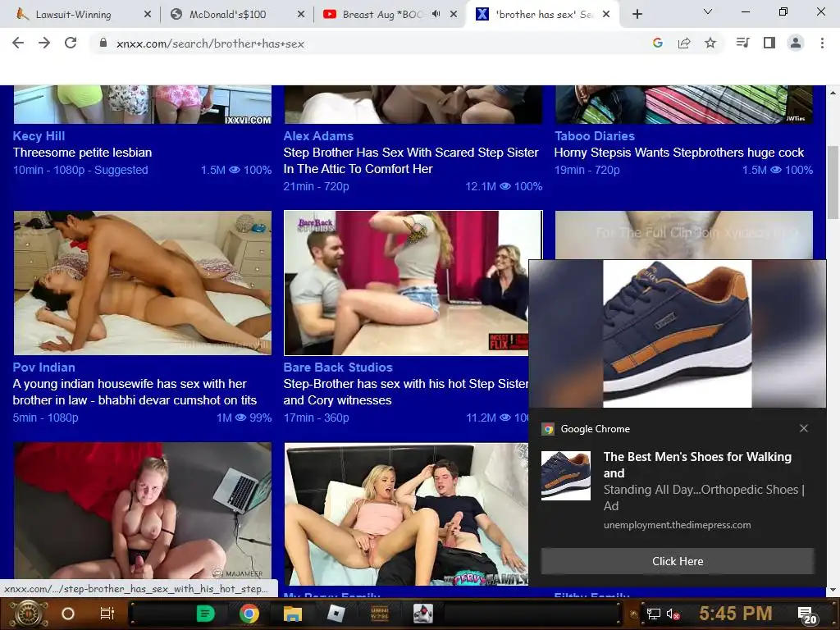Click the Google search icon in the address bar

click(658, 43)
